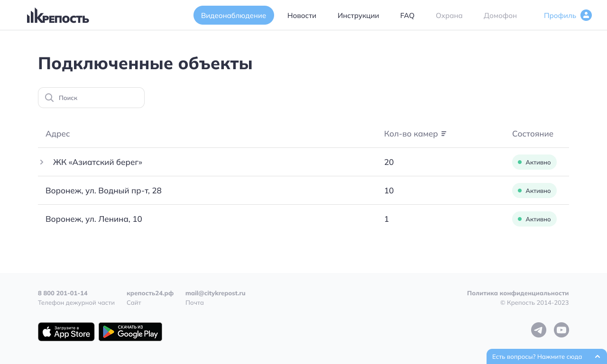This screenshot has width=607, height=364.
Task: Click the Телефон дежурной части caption
Action: [x=76, y=303]
